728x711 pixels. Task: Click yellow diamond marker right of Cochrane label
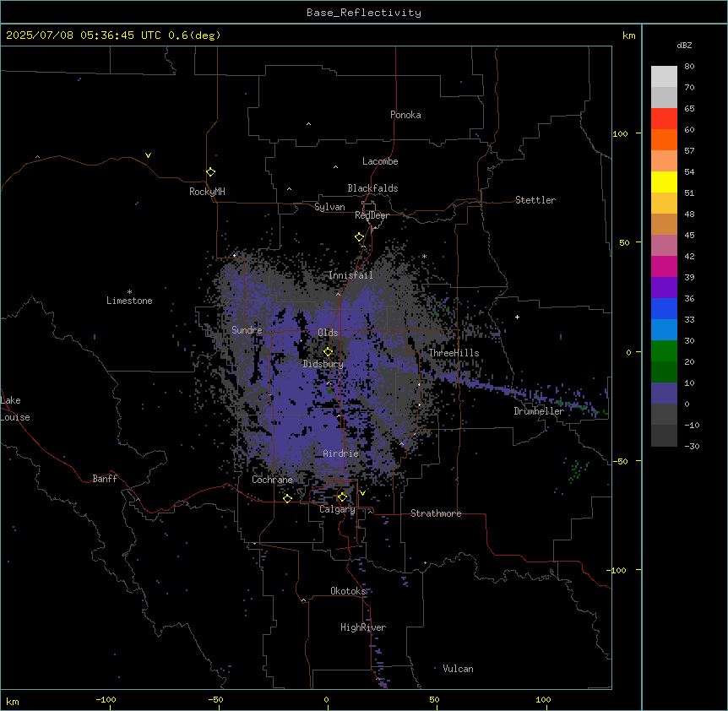tap(287, 499)
